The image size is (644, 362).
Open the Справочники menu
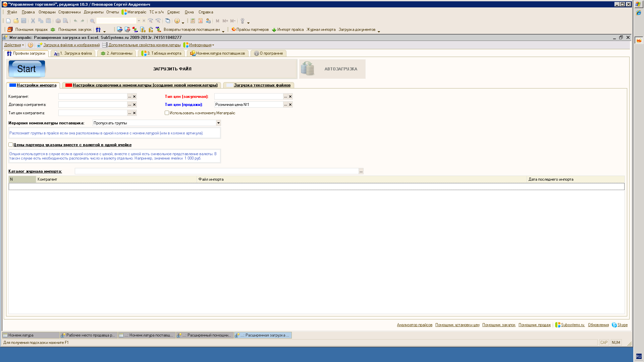69,12
